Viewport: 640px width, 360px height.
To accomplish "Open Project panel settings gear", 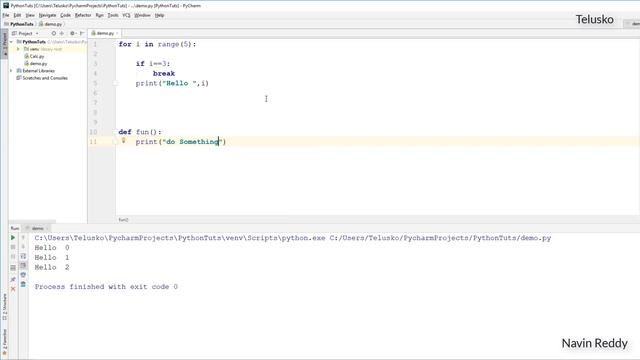I will [72, 33].
